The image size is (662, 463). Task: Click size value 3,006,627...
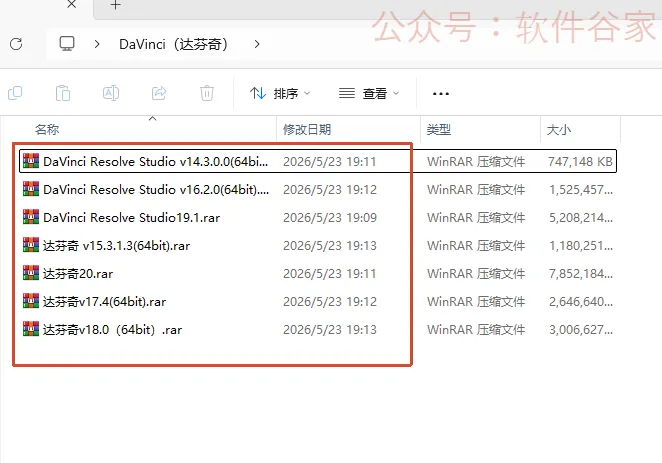[x=581, y=330]
